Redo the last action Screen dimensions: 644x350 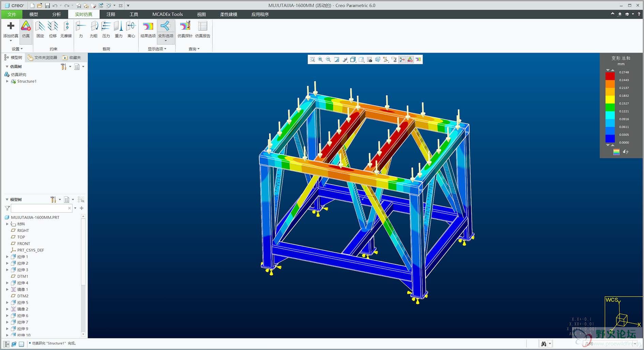[x=67, y=5]
